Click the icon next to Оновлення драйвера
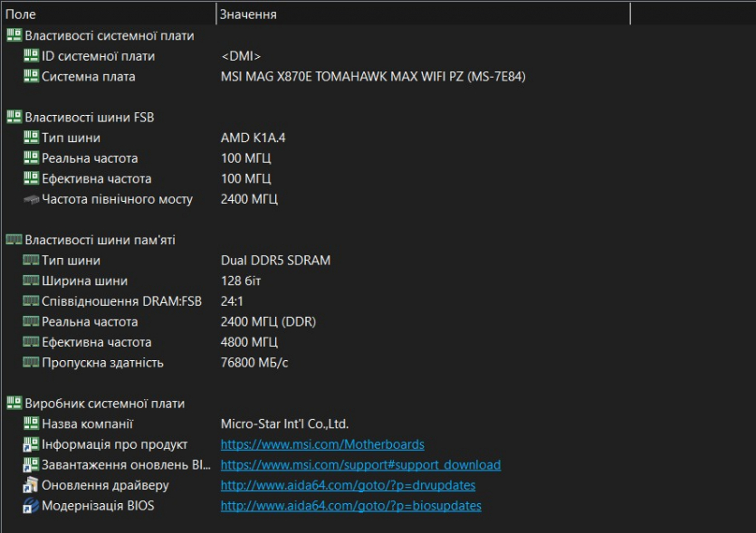The width and height of the screenshot is (756, 533). pyautogui.click(x=32, y=485)
